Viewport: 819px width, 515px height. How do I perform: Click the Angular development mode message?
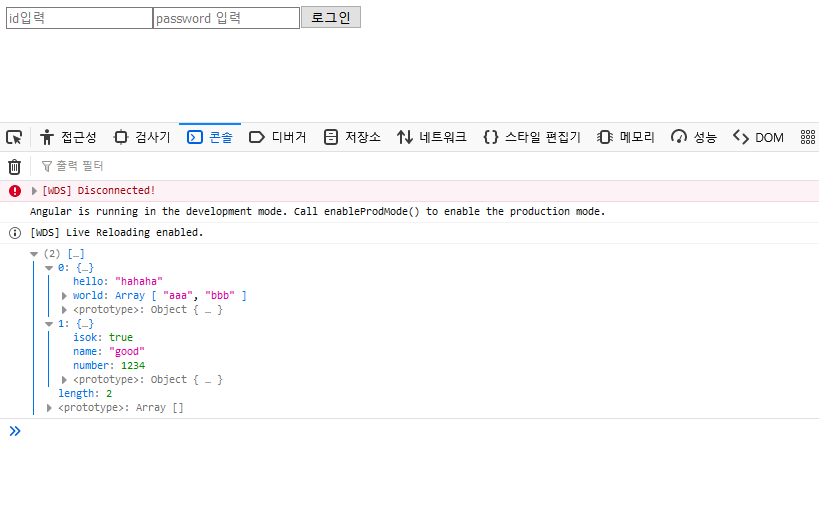pyautogui.click(x=317, y=212)
